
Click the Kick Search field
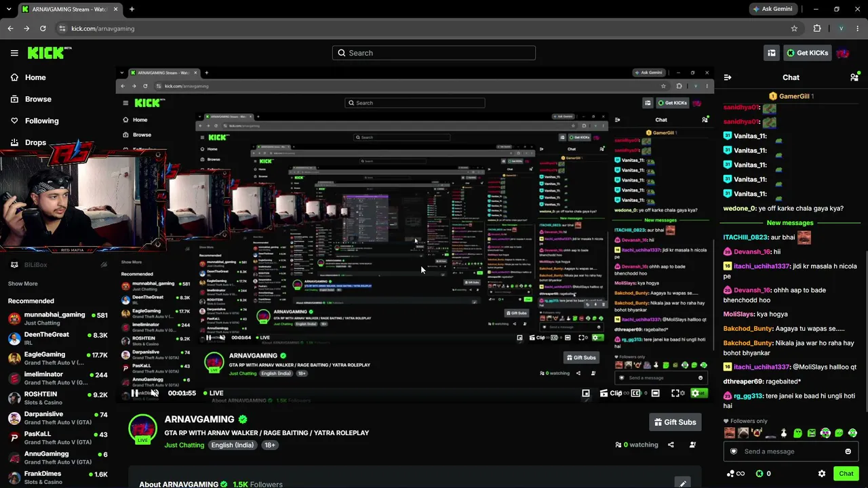(x=434, y=53)
